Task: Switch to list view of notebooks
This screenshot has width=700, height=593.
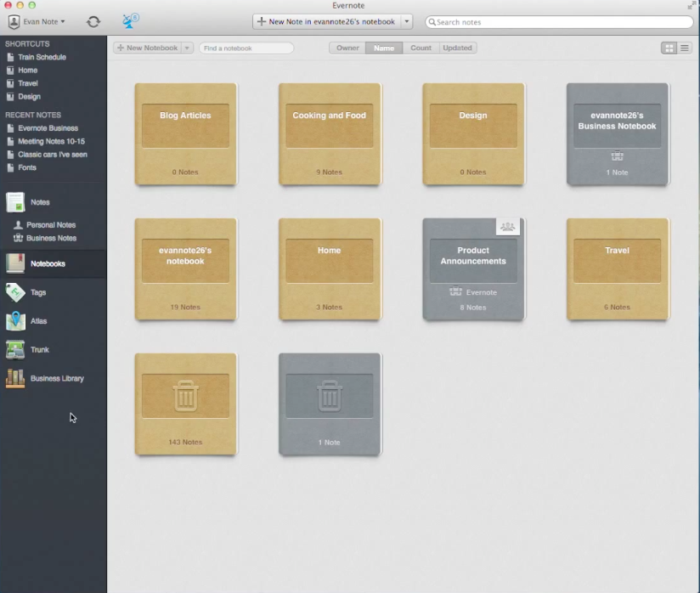Action: click(684, 48)
